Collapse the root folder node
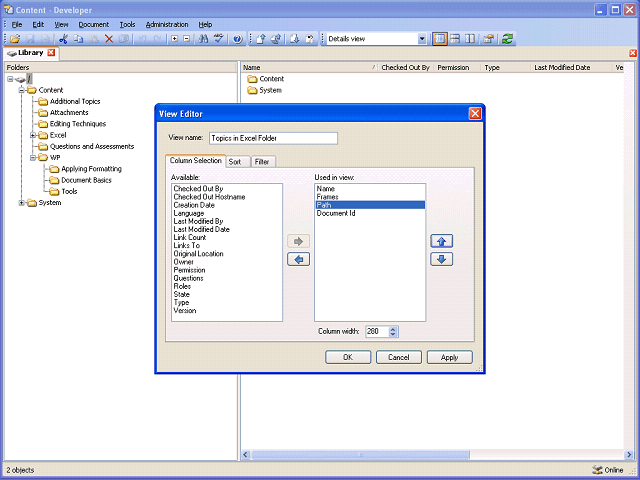The image size is (640, 480). click(10, 79)
